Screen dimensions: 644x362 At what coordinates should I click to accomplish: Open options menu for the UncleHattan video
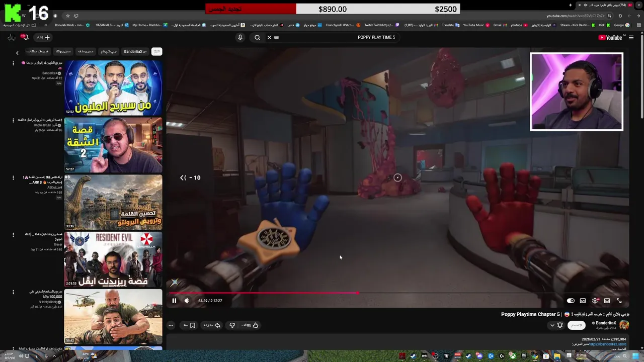coord(13,121)
